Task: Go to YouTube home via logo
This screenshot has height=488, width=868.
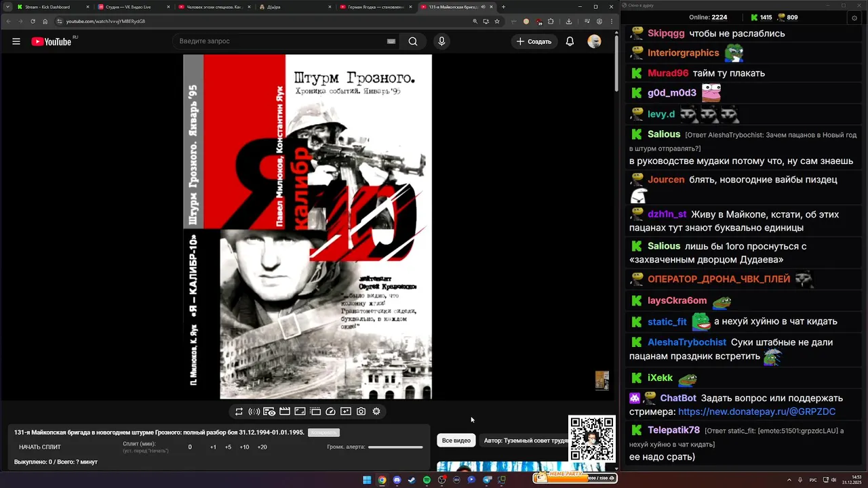Action: click(51, 41)
